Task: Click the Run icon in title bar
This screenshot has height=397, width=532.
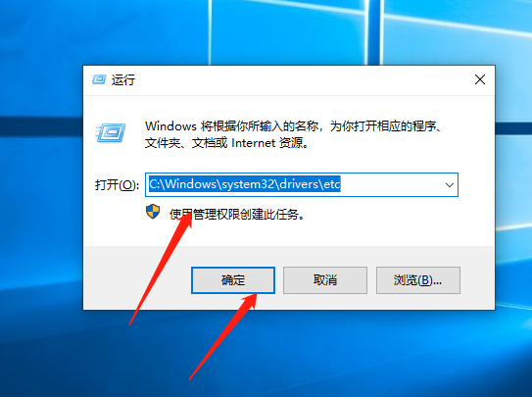Action: 99,79
